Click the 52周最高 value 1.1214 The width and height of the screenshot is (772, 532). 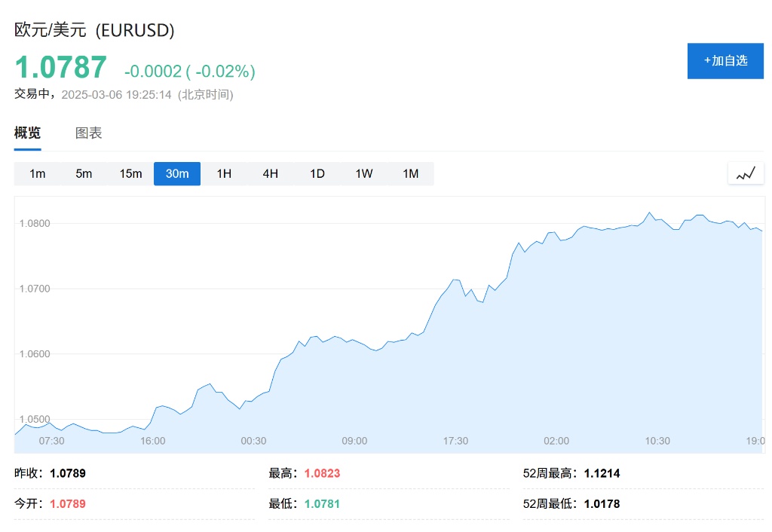[x=602, y=474]
